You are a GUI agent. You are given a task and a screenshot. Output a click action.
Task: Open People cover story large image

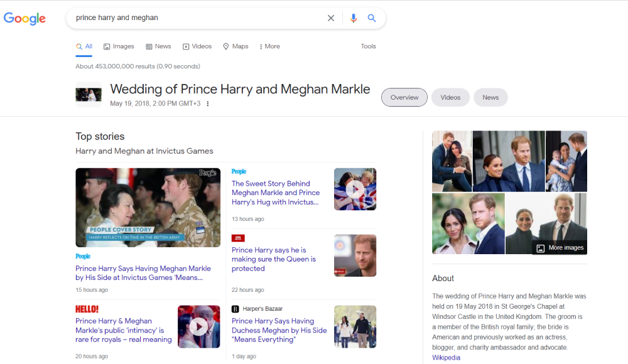[148, 208]
